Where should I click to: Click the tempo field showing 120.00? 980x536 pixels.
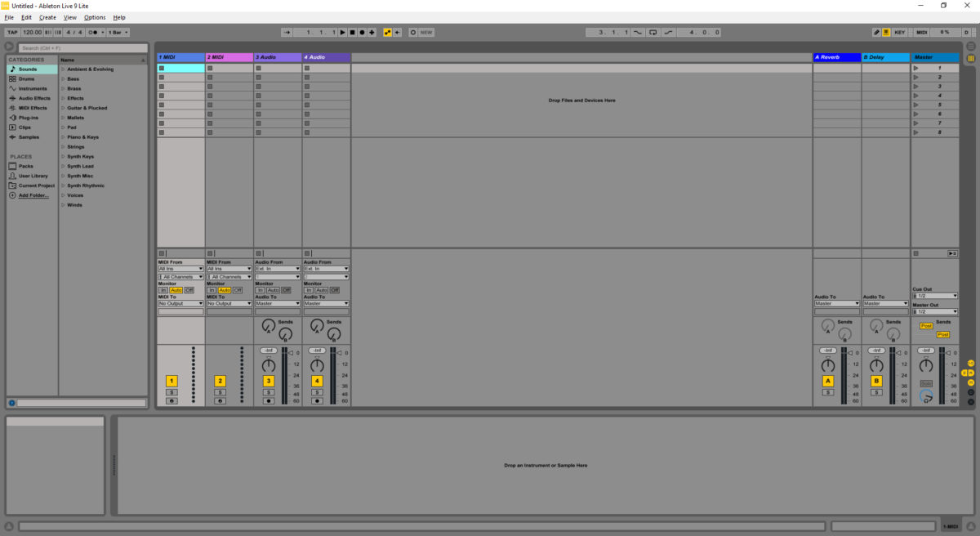coord(33,32)
